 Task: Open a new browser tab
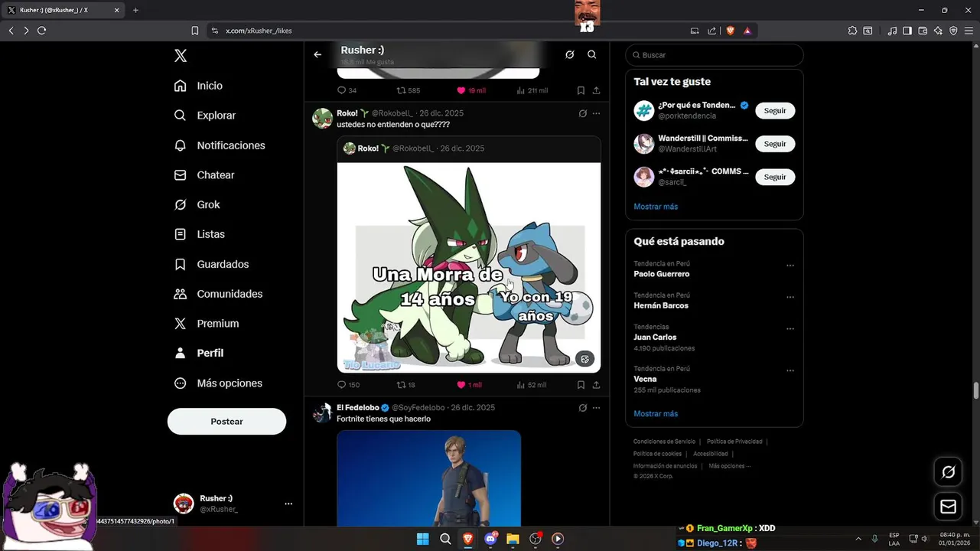[x=135, y=10]
